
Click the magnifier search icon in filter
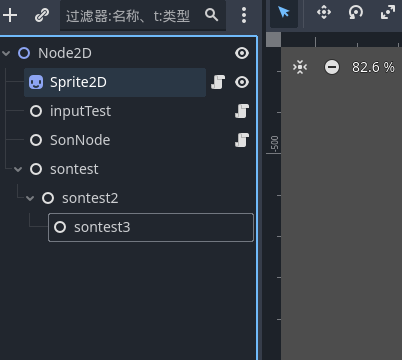point(211,15)
